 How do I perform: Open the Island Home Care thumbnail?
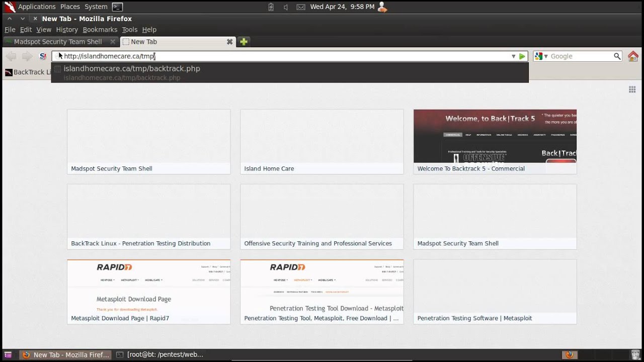click(x=322, y=142)
